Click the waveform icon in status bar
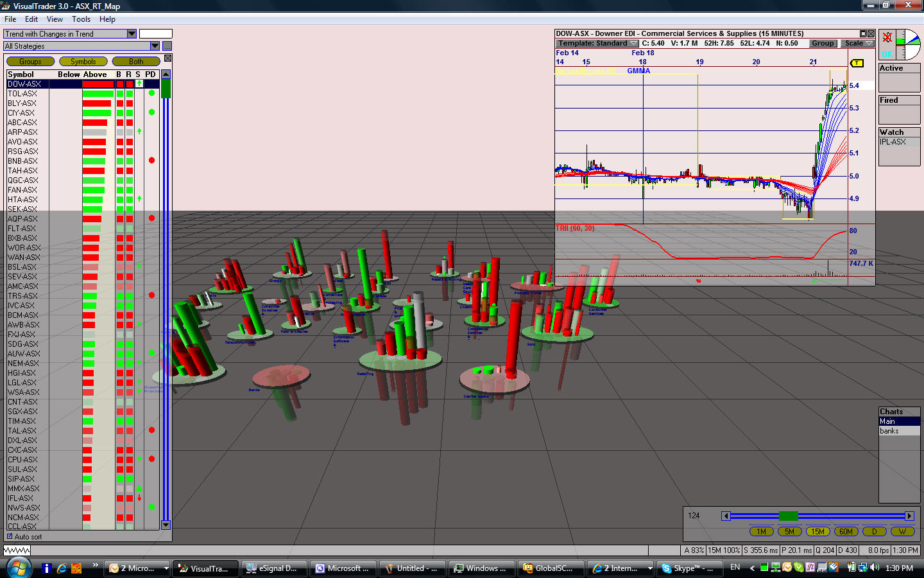 point(17,550)
